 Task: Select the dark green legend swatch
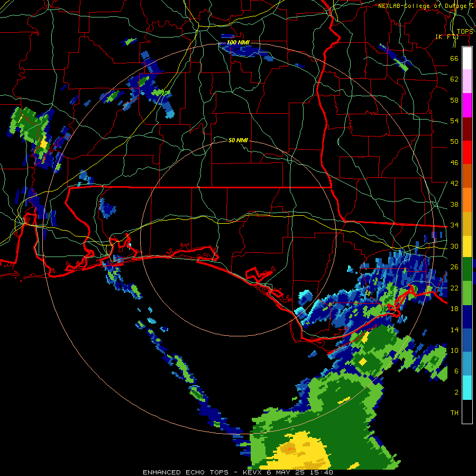467,269
